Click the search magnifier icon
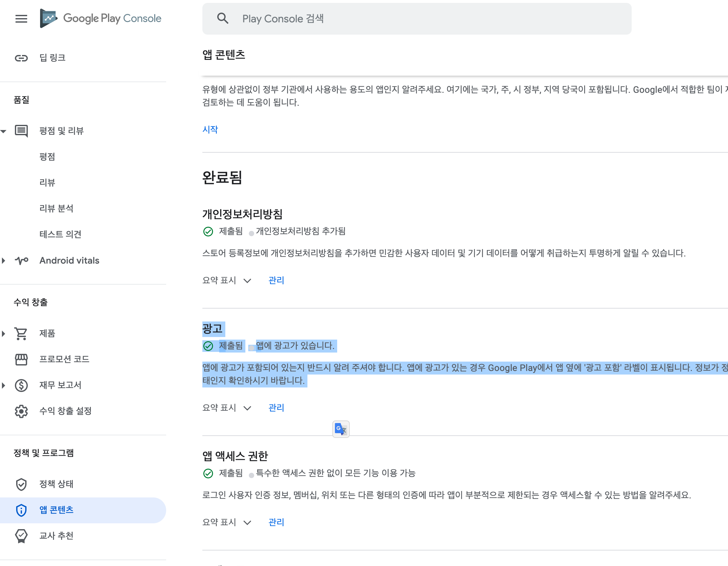 coord(223,19)
